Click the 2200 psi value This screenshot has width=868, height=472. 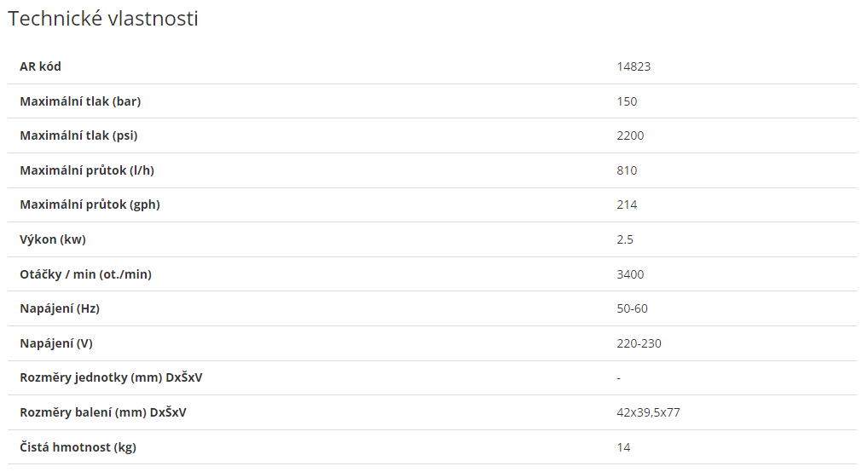[x=630, y=135]
